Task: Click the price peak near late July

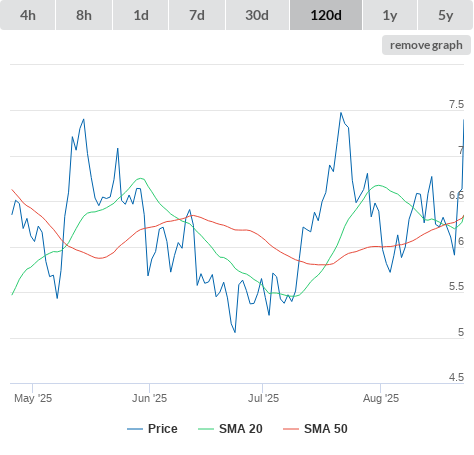Action: 341,113
